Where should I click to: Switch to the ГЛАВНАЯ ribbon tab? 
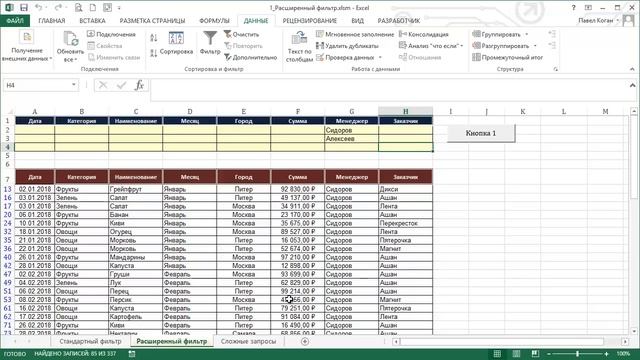pyautogui.click(x=52, y=20)
